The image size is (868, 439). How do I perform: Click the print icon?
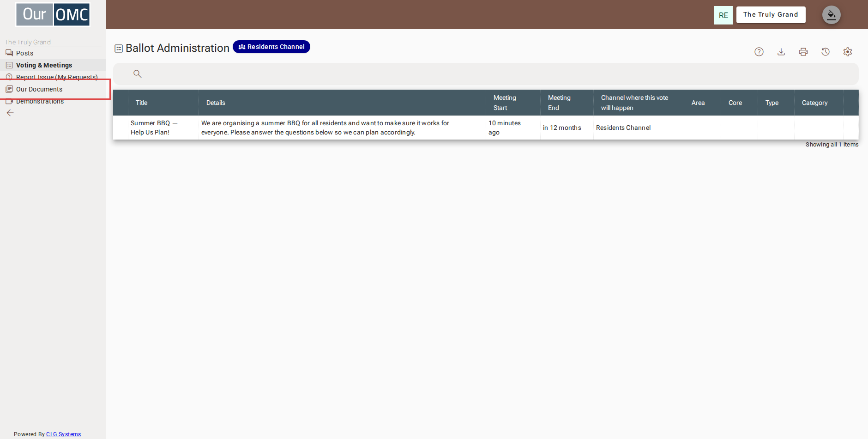tap(803, 52)
